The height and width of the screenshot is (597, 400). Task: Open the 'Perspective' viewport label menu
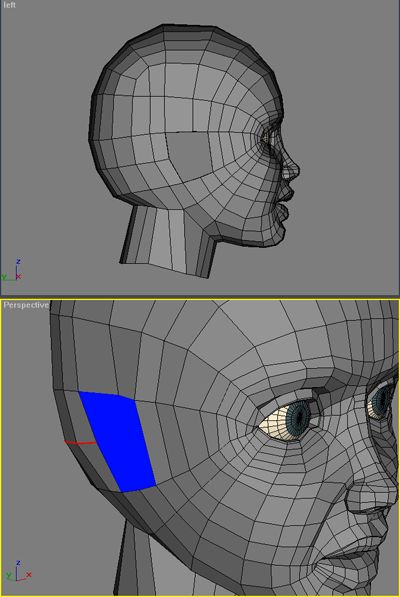click(x=26, y=305)
